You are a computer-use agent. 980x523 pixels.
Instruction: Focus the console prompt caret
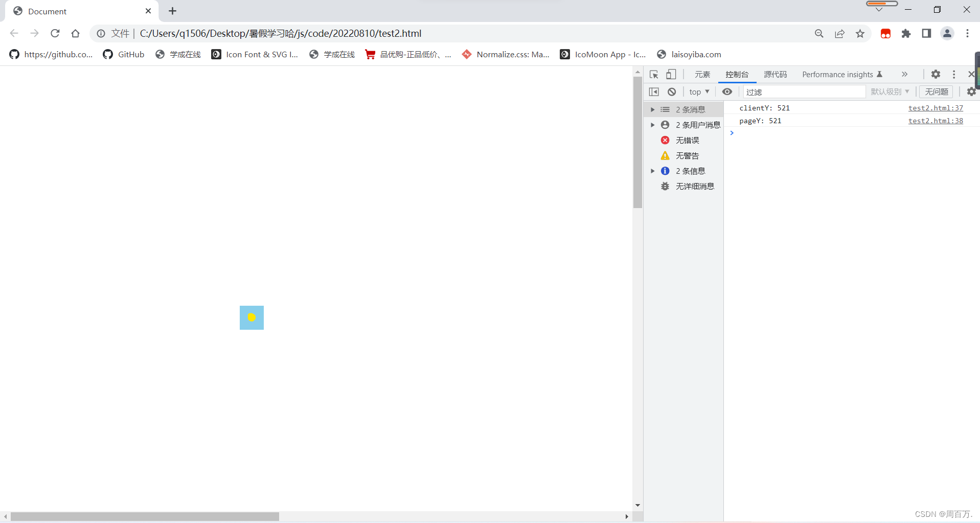coord(732,133)
